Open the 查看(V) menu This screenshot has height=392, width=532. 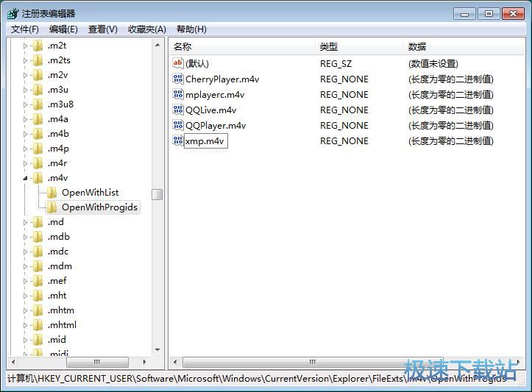pos(103,29)
